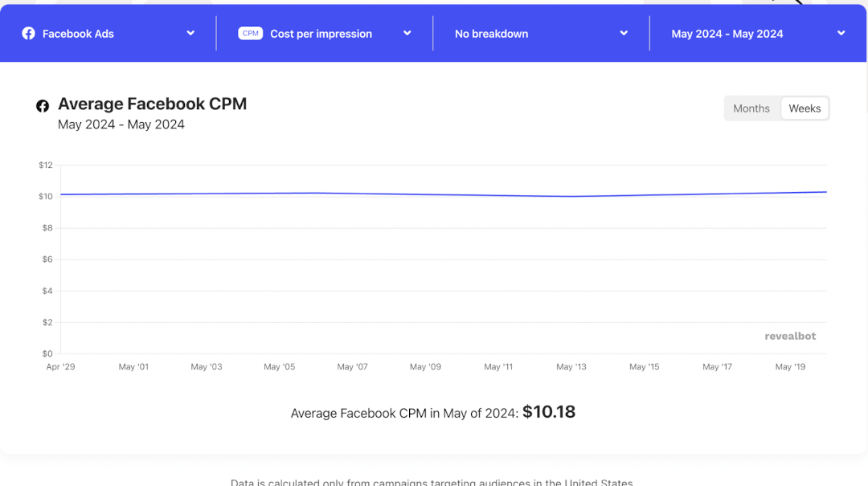
Task: Click the $10.18 average CPM value
Action: coord(549,412)
